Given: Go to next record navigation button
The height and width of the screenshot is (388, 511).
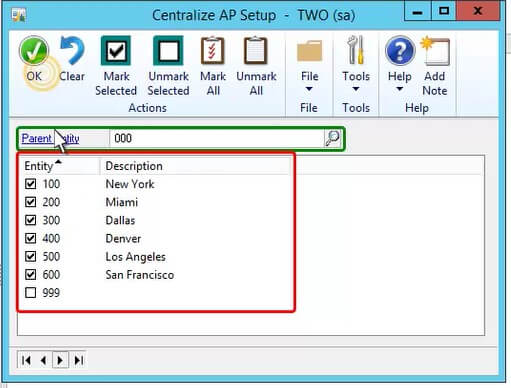Looking at the screenshot, I should pos(60,360).
